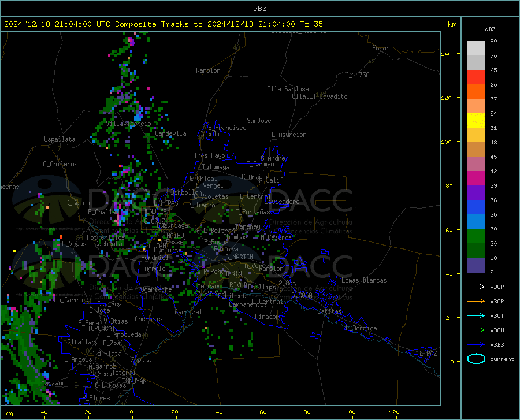Click the Divisadero map label
The image size is (520, 420).
tap(282, 202)
